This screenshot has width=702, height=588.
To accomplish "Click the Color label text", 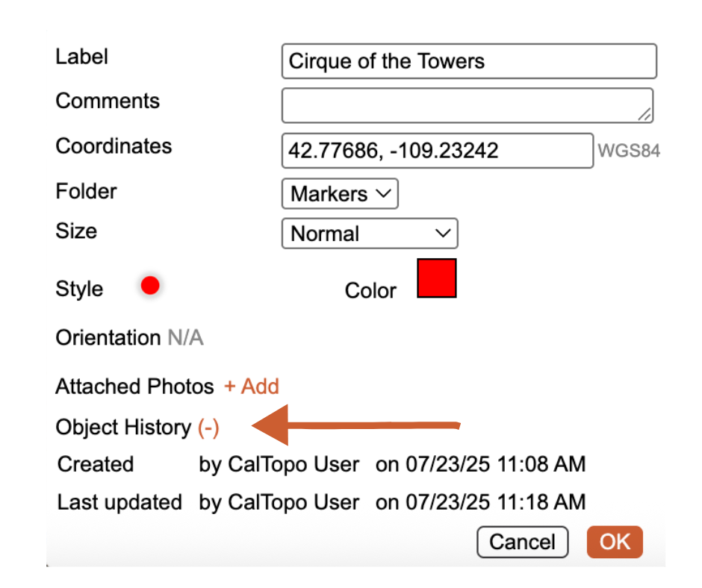I will point(370,290).
